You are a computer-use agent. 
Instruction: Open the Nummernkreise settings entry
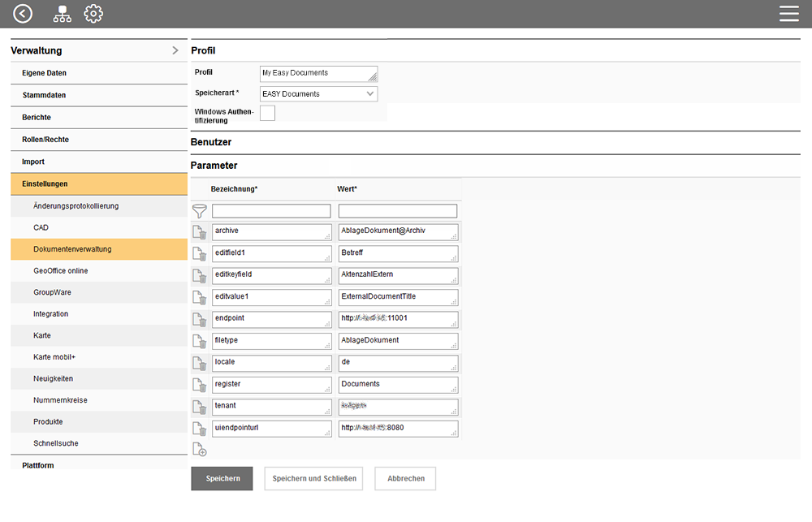point(60,400)
